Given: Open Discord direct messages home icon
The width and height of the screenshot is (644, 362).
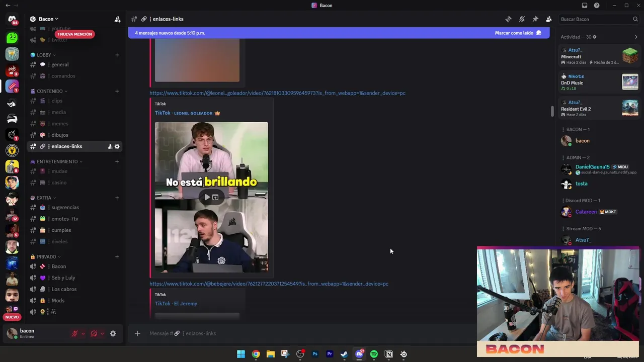Looking at the screenshot, I should point(12,19).
